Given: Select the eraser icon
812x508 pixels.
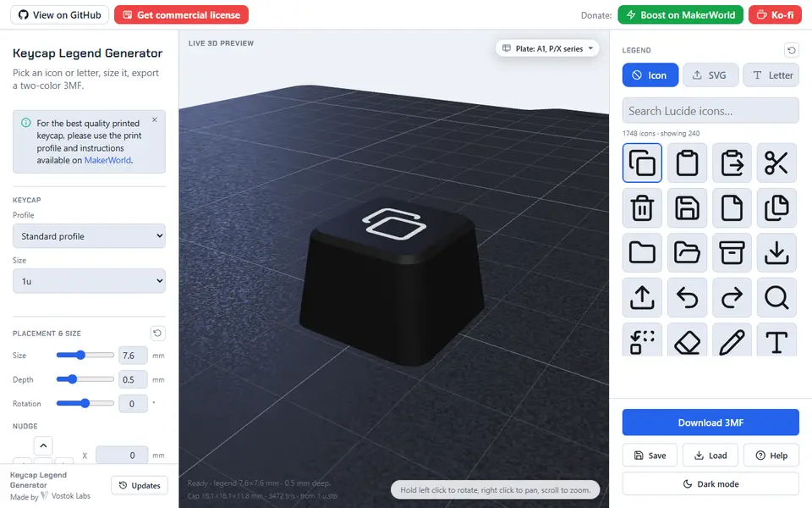Looking at the screenshot, I should tap(687, 340).
